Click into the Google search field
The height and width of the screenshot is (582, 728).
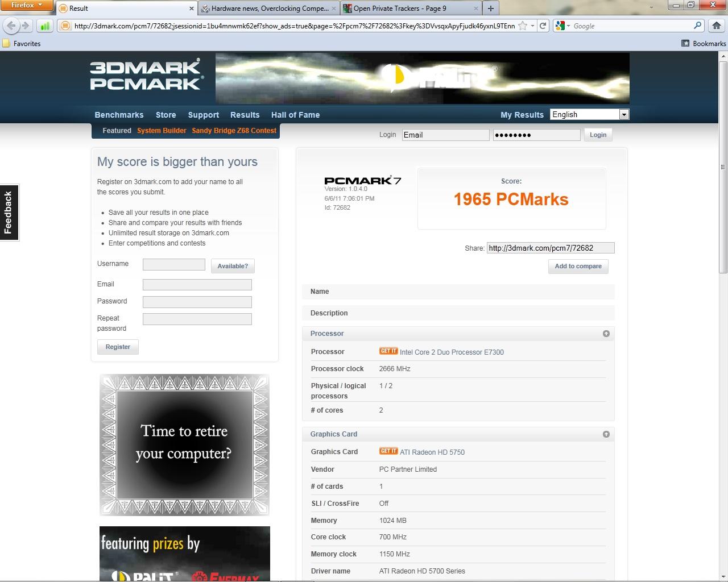631,26
